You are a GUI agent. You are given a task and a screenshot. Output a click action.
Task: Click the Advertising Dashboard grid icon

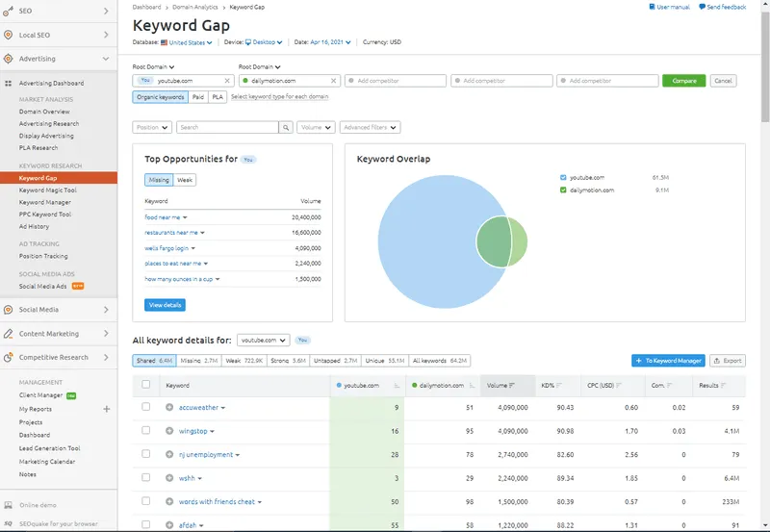click(8, 84)
